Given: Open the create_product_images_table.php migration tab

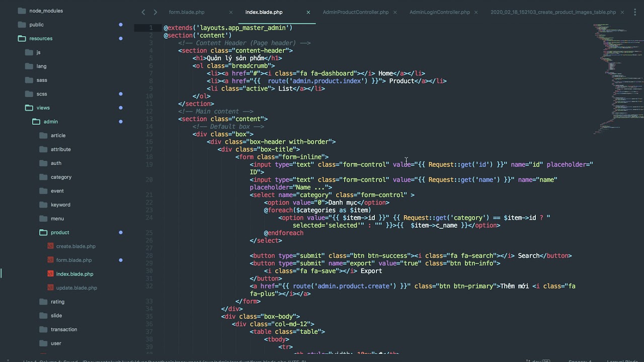Looking at the screenshot, I should click(553, 12).
